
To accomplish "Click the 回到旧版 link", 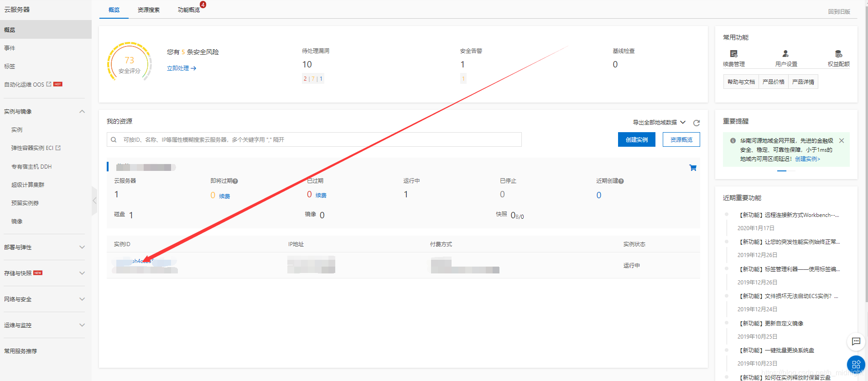I will click(x=839, y=12).
